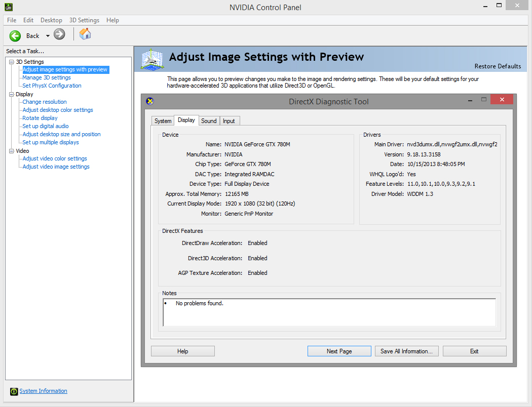
Task: Click the Next Page button
Action: point(339,351)
